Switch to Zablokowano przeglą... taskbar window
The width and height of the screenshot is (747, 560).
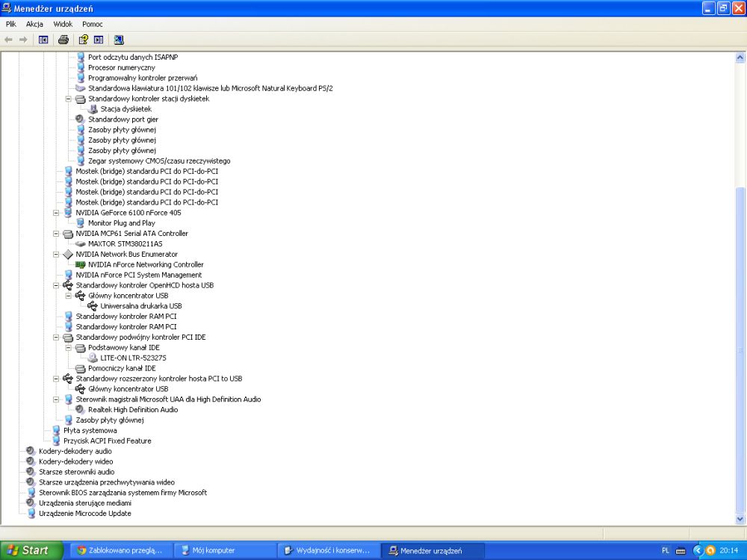[120, 550]
